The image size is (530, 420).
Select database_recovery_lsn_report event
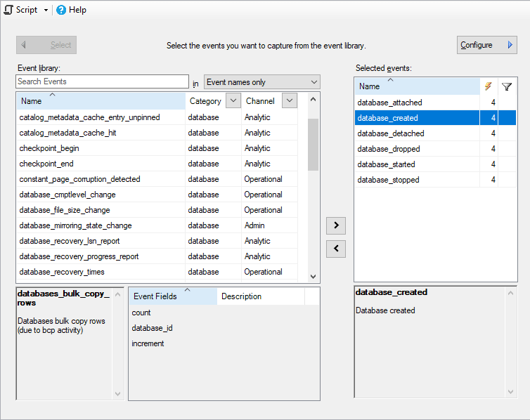click(101, 241)
